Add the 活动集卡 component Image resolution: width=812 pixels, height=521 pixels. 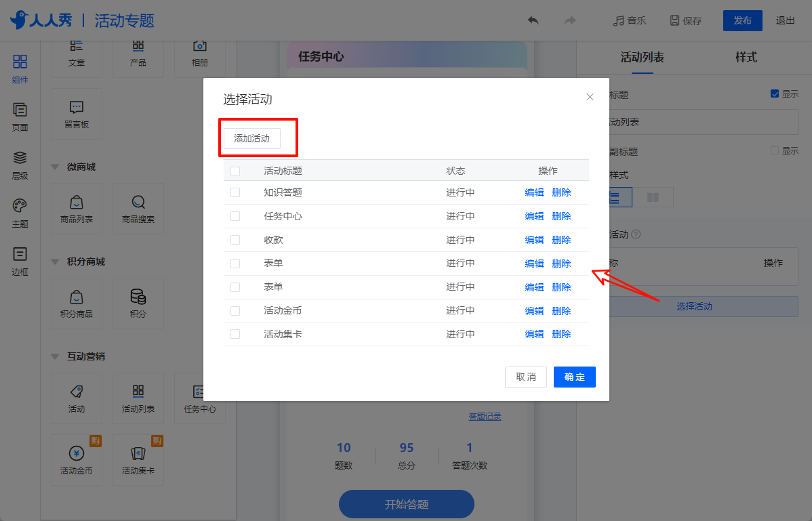pyautogui.click(x=138, y=460)
